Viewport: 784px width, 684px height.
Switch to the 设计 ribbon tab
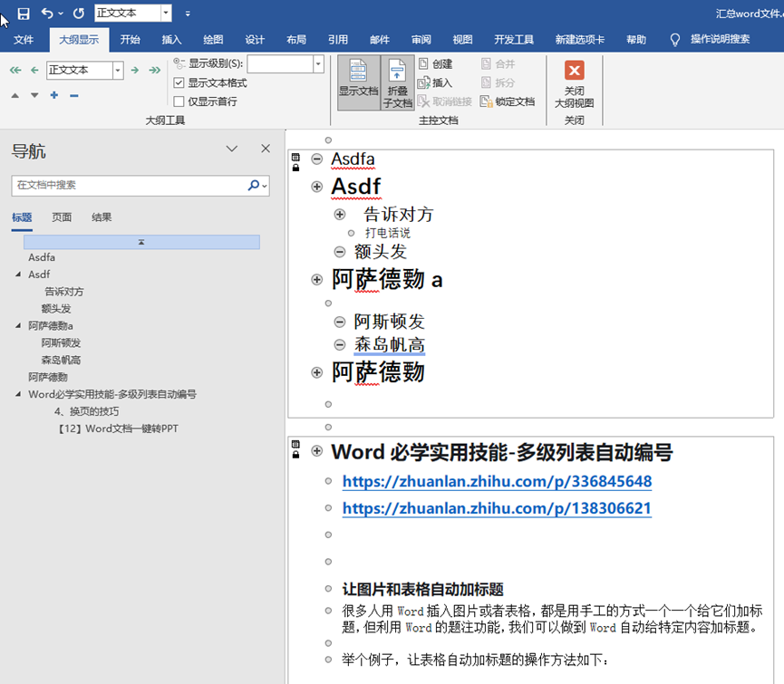coord(255,40)
